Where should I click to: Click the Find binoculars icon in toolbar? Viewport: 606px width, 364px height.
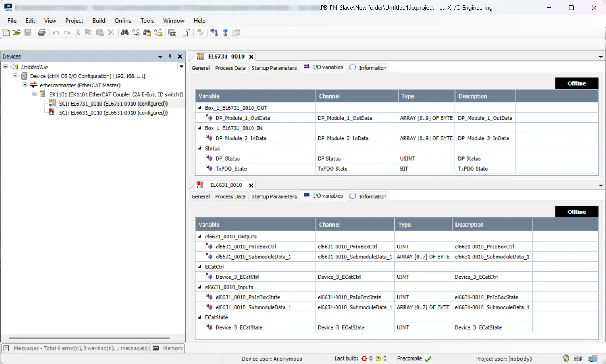coord(124,33)
